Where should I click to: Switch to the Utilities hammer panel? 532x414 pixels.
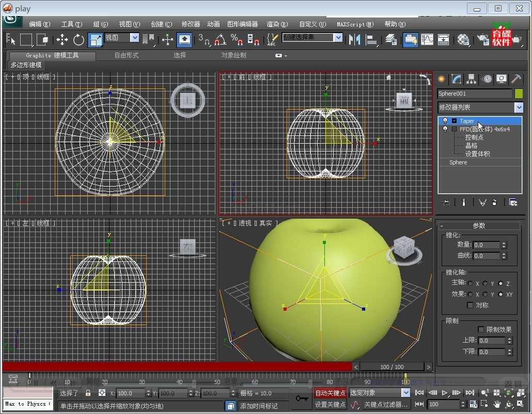[516, 79]
